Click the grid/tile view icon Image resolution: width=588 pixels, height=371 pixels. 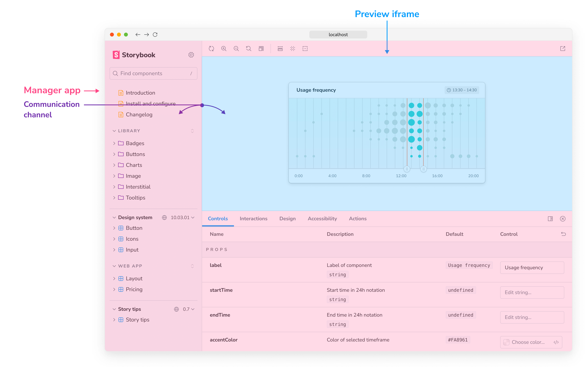[x=292, y=48]
